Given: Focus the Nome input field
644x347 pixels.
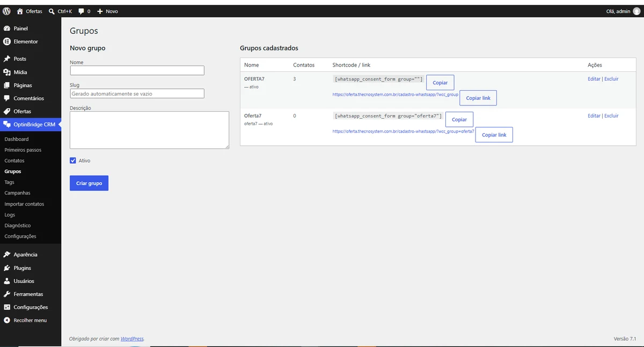Looking at the screenshot, I should click(137, 70).
